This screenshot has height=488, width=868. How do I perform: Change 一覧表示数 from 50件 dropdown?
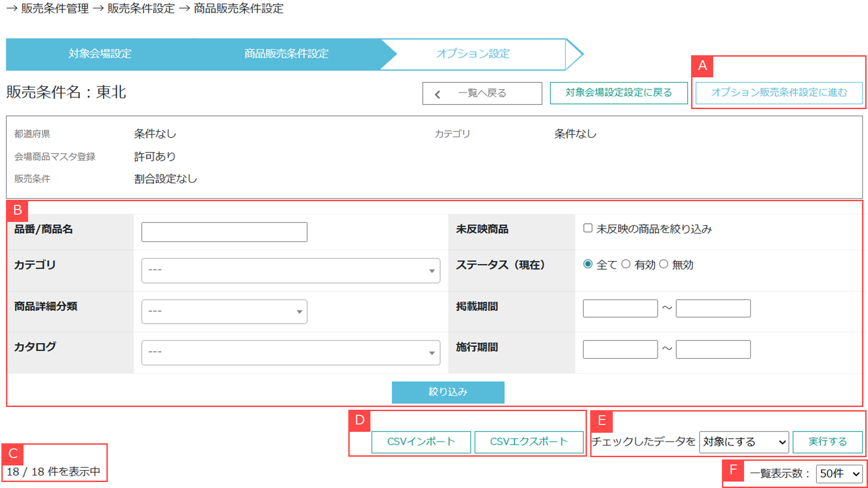[839, 473]
